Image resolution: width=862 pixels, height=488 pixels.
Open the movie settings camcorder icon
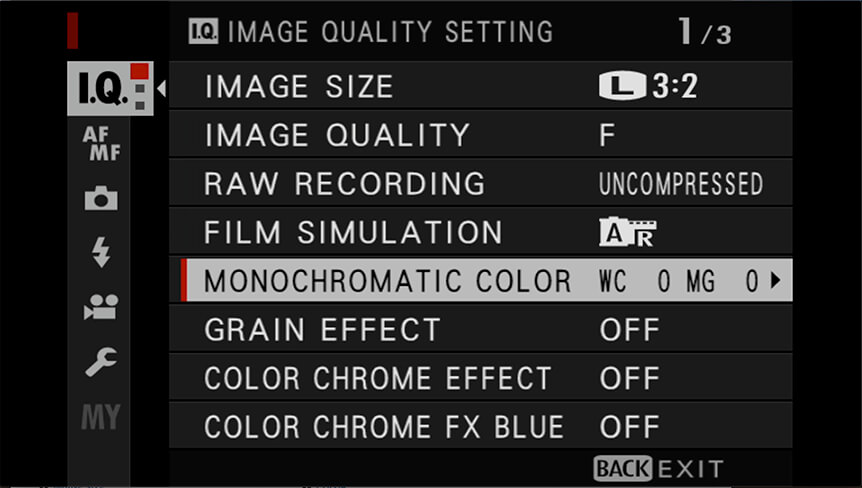(x=101, y=307)
